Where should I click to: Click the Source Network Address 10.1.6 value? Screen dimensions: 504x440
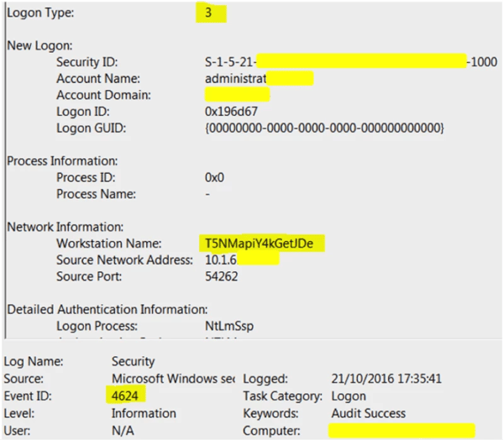241,259
